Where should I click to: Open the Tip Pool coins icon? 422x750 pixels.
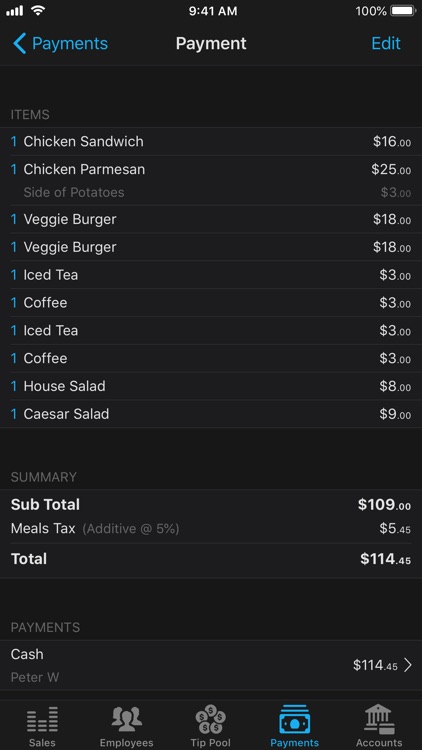click(x=211, y=719)
